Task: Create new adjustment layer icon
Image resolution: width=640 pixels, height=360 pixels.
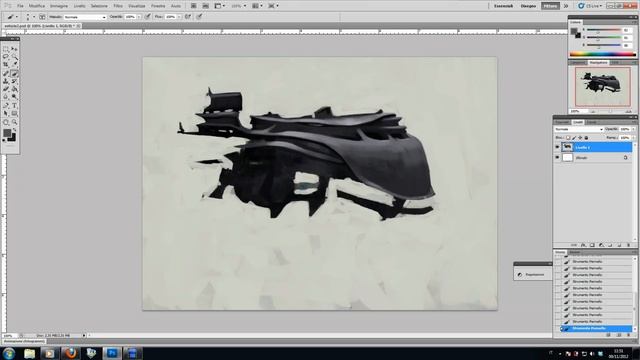Action: pos(601,245)
